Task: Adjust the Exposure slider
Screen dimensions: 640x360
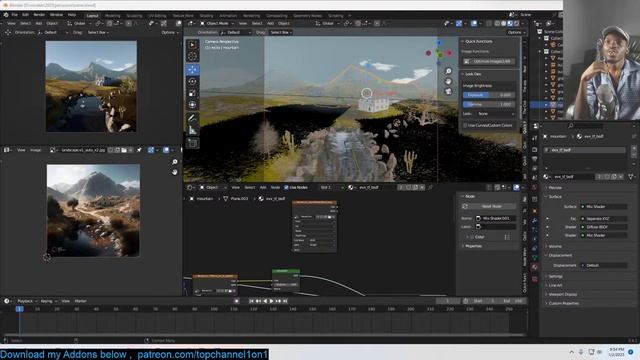Action: click(489, 95)
